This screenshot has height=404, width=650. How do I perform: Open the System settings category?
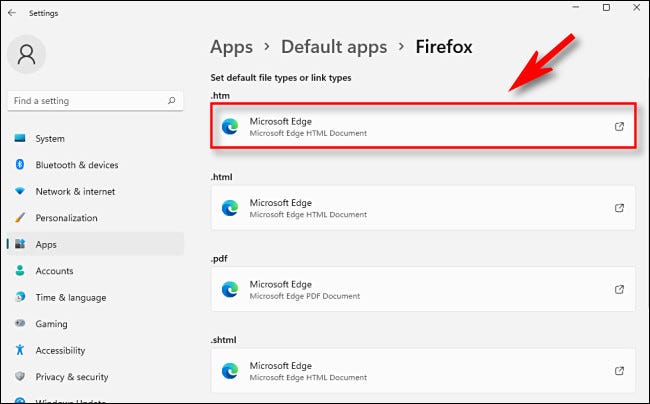pos(50,139)
